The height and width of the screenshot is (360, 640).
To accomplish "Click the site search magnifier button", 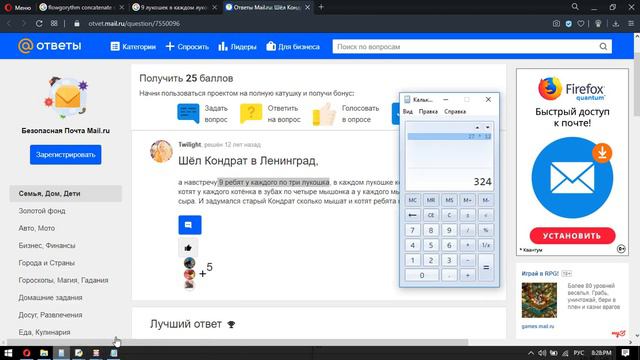I will [603, 47].
